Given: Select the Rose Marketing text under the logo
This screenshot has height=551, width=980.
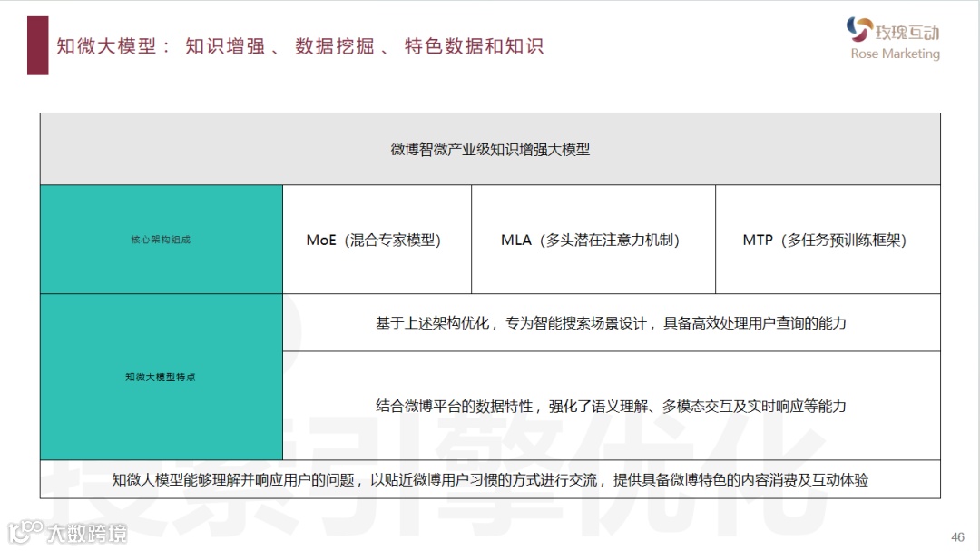Looking at the screenshot, I should click(895, 54).
